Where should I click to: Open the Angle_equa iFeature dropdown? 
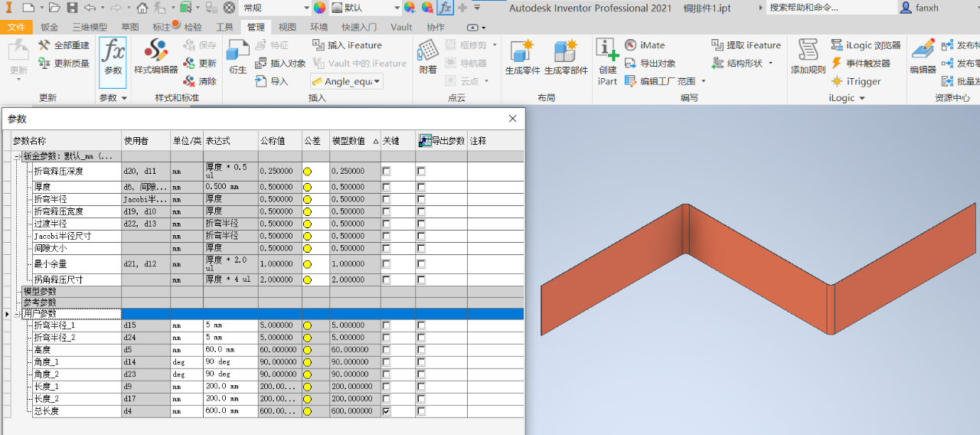[376, 81]
